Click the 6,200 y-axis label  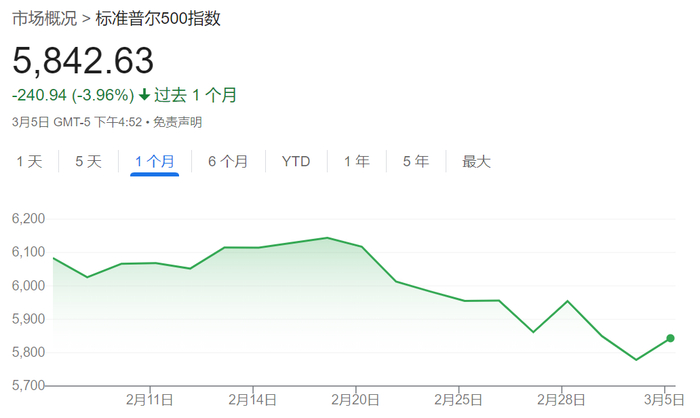click(29, 218)
